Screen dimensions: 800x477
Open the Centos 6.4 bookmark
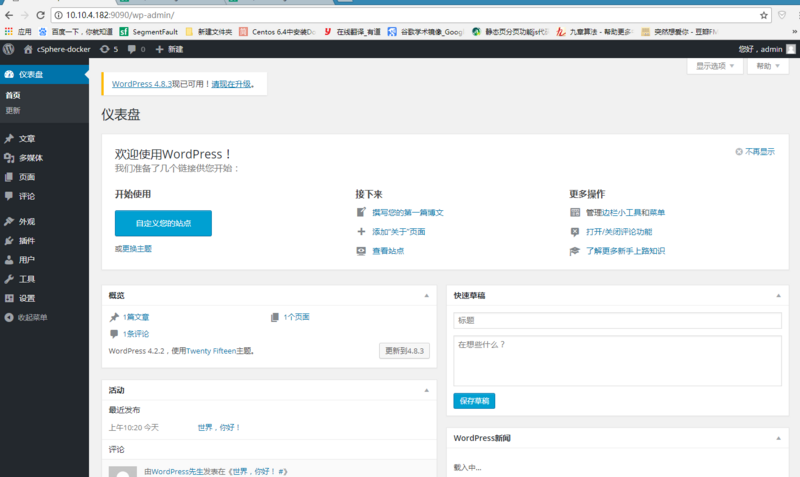pyautogui.click(x=277, y=32)
